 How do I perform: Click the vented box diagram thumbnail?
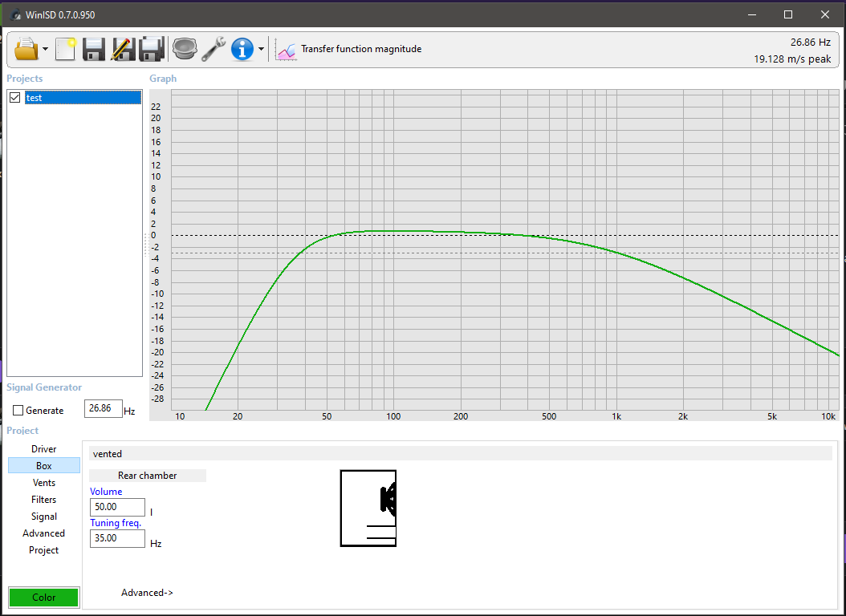tap(368, 509)
